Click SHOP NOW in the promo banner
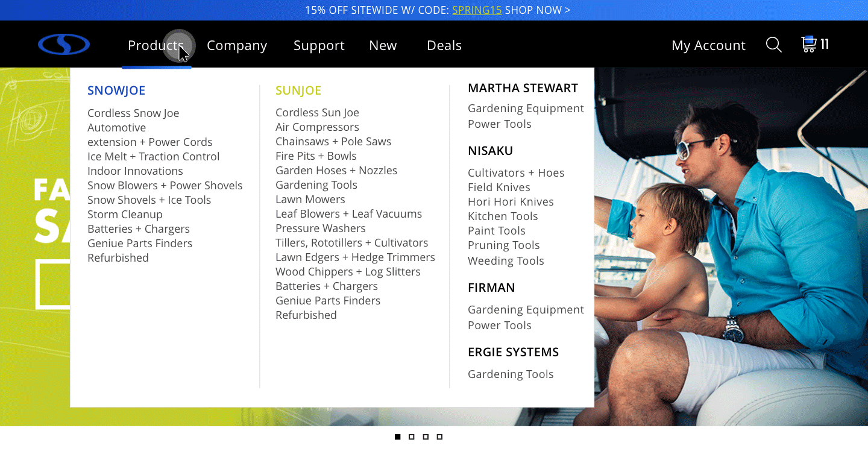868x463 pixels. click(538, 10)
